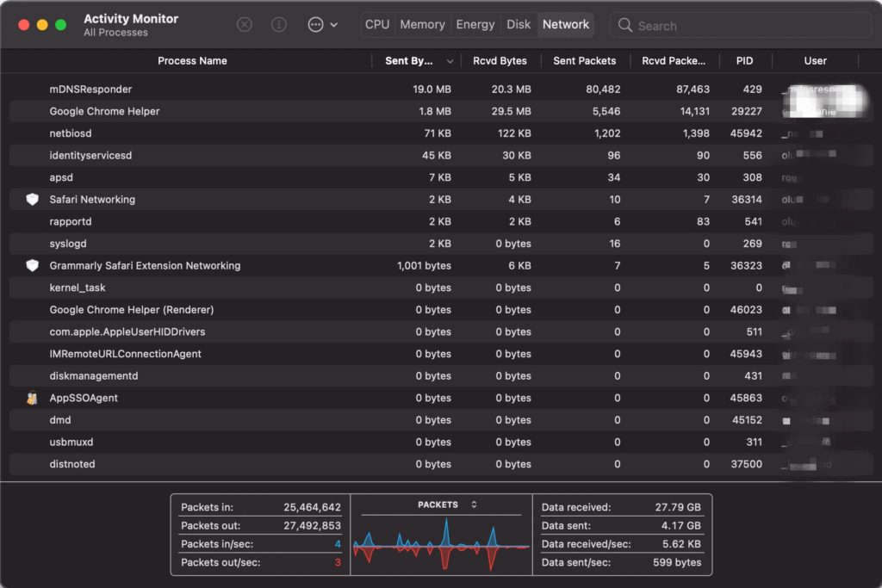Toggle sort direction chevron on Sent Bytes
Viewport: 882px width, 588px height.
(x=450, y=61)
